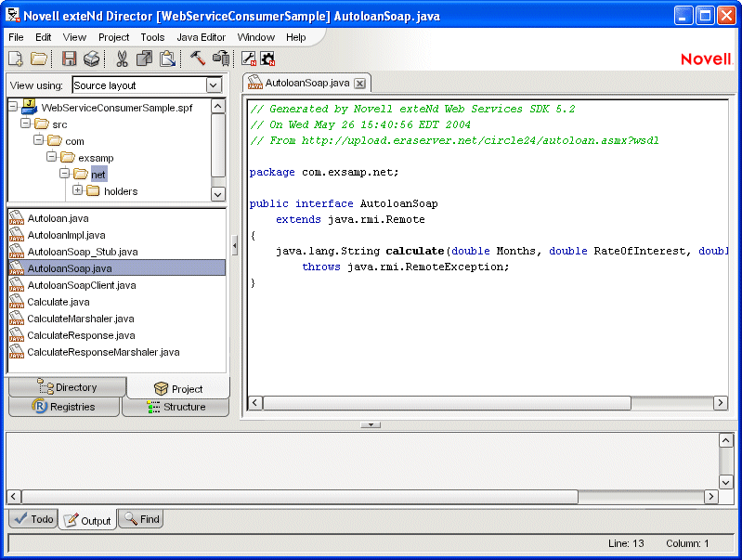The height and width of the screenshot is (560, 742).
Task: Click the output pane scroll down arrow
Action: (x=726, y=482)
